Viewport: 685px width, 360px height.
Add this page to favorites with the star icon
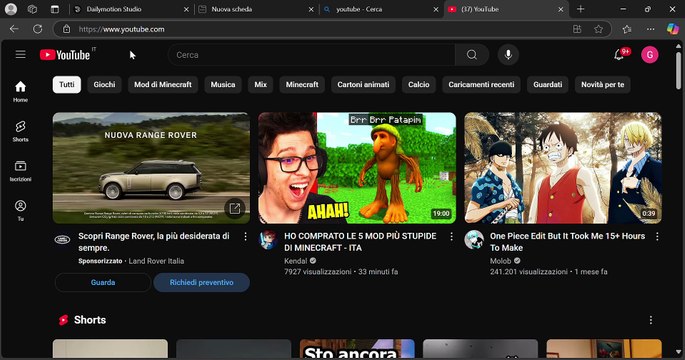pyautogui.click(x=598, y=29)
